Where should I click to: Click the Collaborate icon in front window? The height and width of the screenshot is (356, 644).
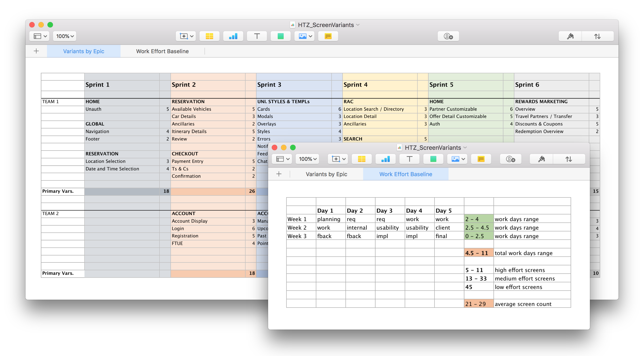[x=510, y=159]
